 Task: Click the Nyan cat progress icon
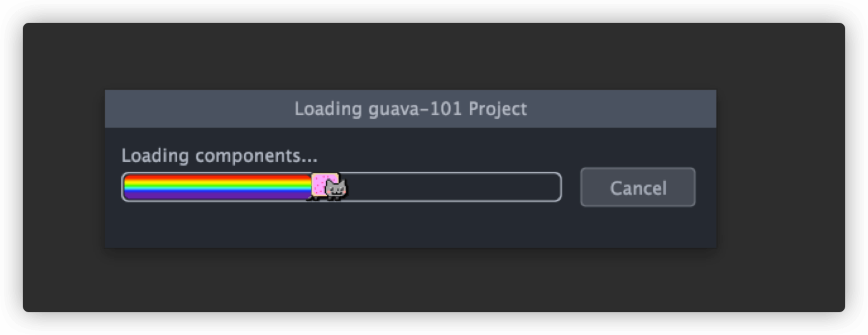[x=328, y=187]
